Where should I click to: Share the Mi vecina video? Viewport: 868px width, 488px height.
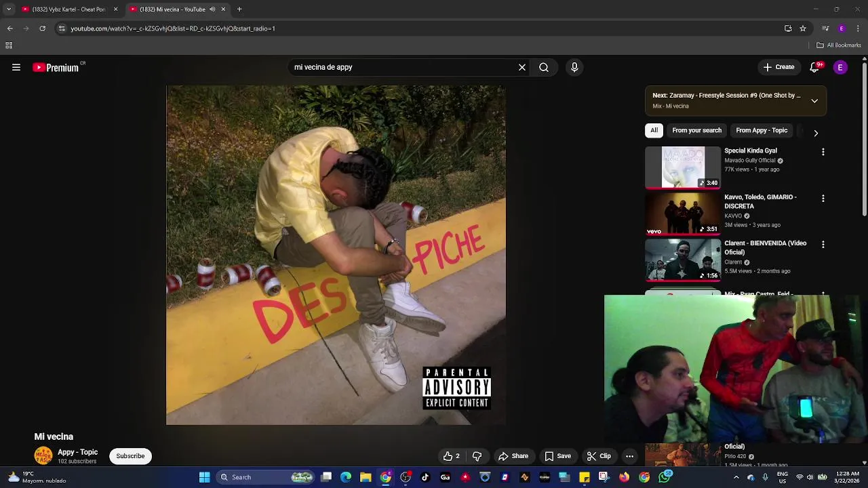coord(513,456)
